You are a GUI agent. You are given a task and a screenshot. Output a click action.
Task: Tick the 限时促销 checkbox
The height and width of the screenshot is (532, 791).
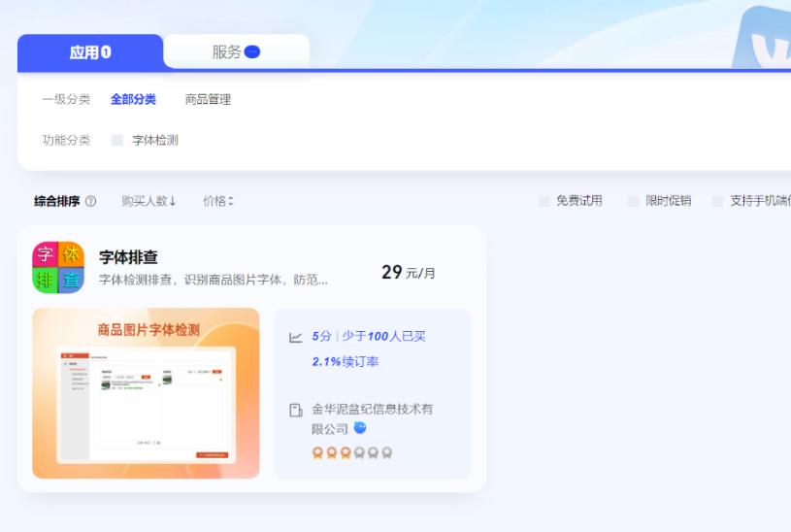pyautogui.click(x=633, y=201)
